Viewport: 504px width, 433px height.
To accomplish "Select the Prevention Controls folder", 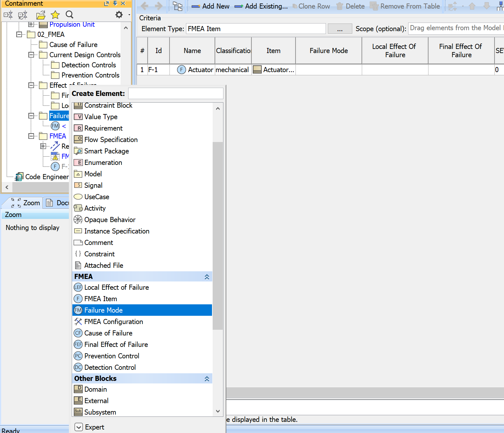I will [90, 75].
